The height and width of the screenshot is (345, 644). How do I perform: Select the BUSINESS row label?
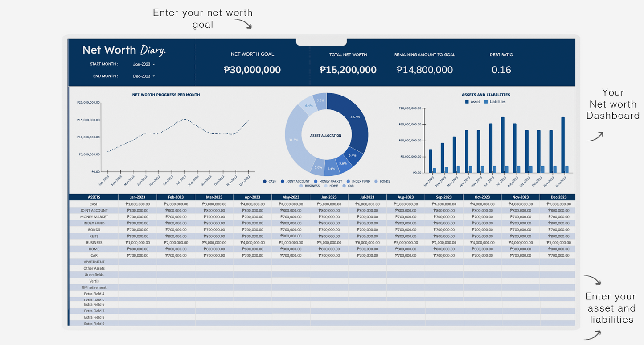click(94, 243)
